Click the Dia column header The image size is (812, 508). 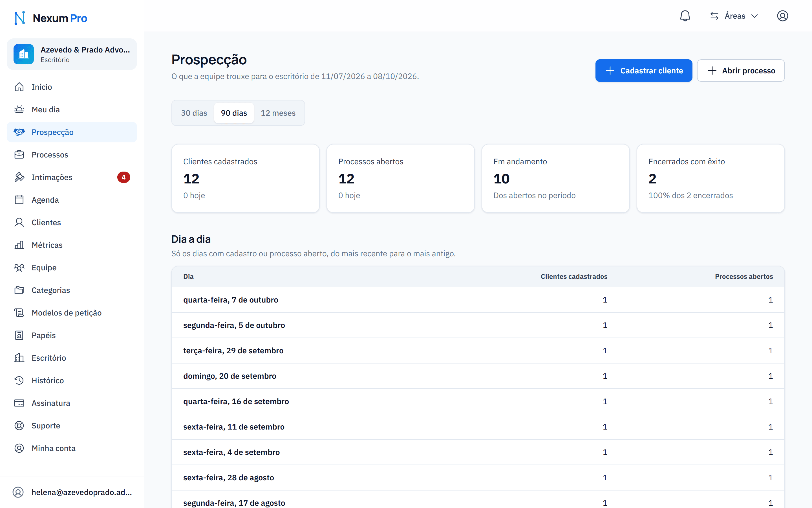tap(188, 277)
